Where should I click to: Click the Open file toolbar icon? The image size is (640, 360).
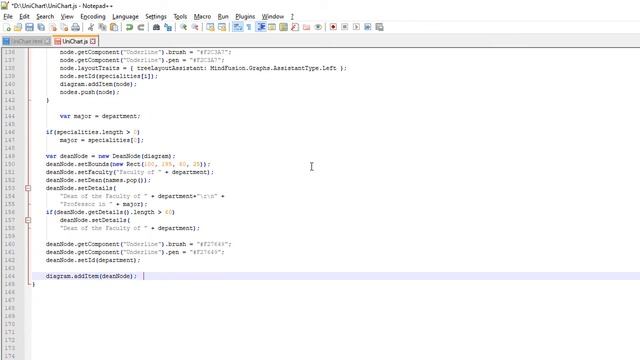tap(18, 27)
